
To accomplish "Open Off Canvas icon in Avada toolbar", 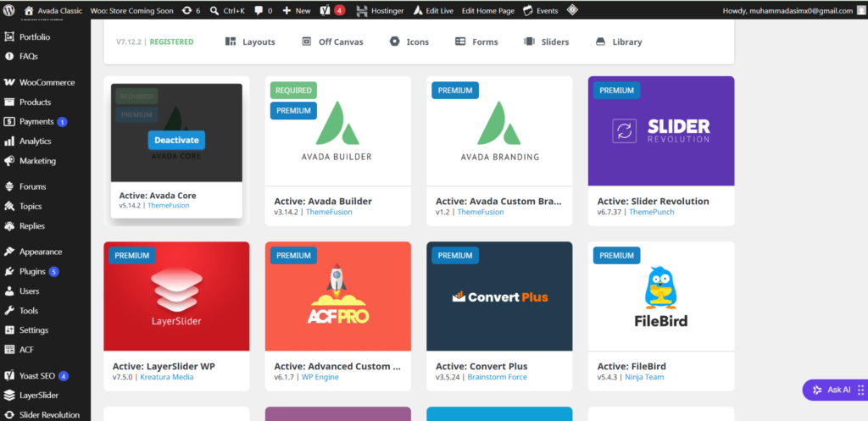I will (x=307, y=42).
